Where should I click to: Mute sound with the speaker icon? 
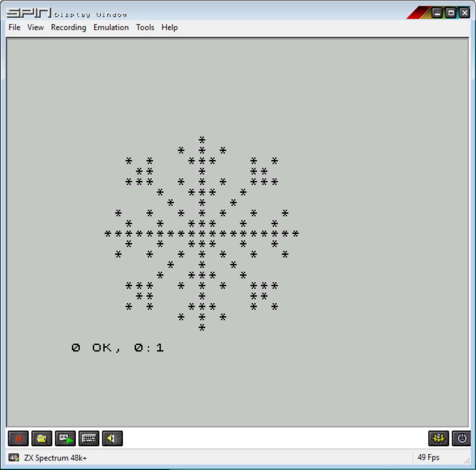(x=112, y=438)
